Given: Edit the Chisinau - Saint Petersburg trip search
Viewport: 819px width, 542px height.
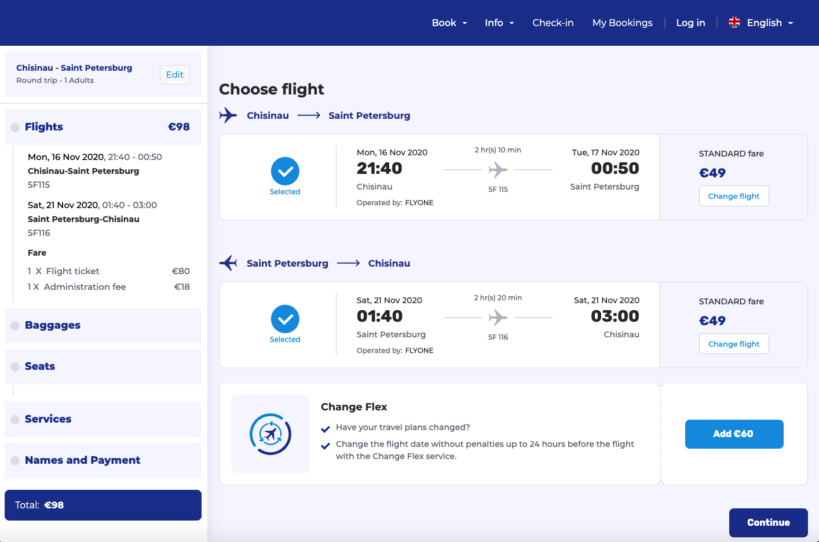Looking at the screenshot, I should 175,74.
